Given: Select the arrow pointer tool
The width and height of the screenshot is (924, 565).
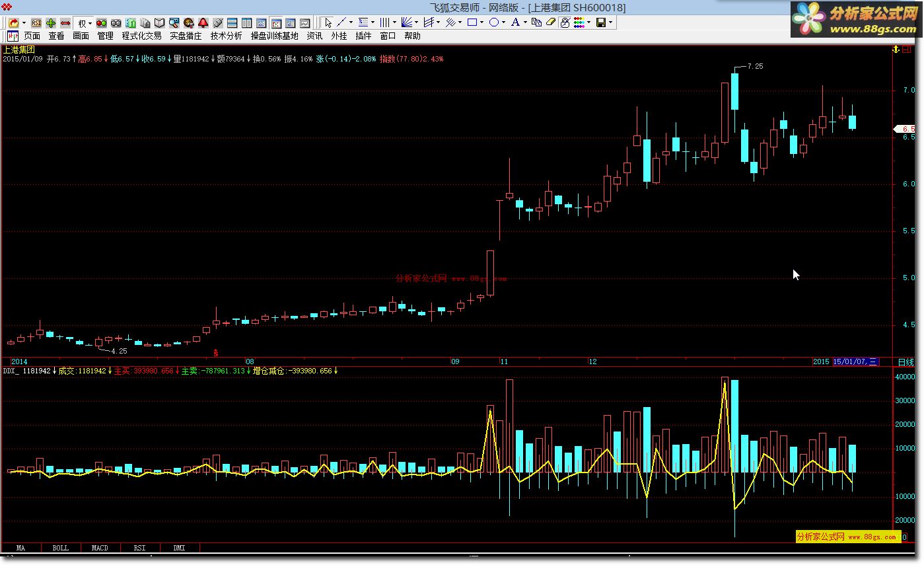Looking at the screenshot, I should (329, 22).
